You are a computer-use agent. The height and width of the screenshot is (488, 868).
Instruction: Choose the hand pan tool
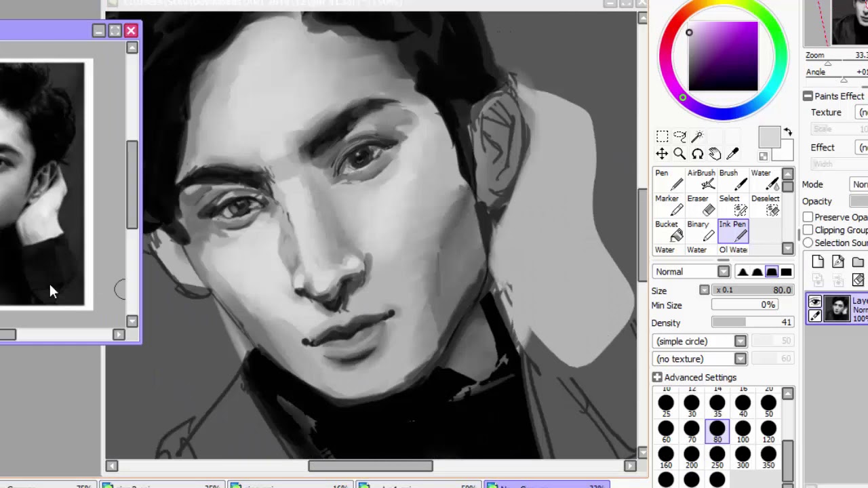tap(715, 154)
